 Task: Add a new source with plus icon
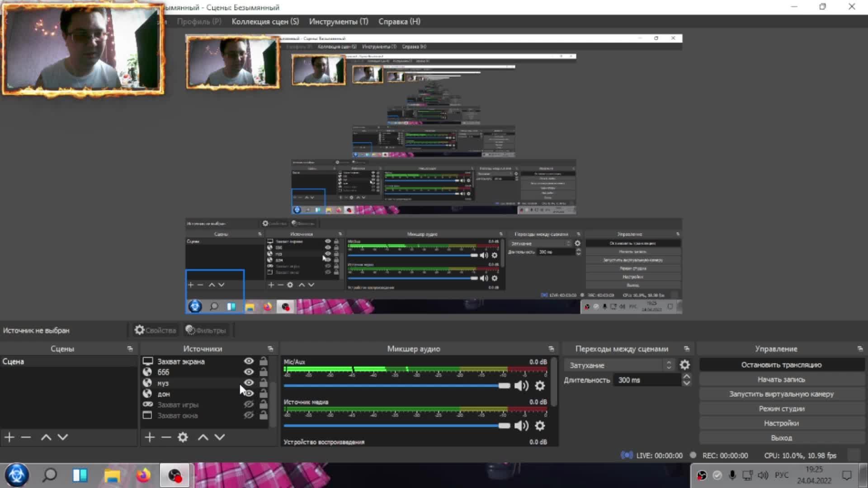(150, 437)
